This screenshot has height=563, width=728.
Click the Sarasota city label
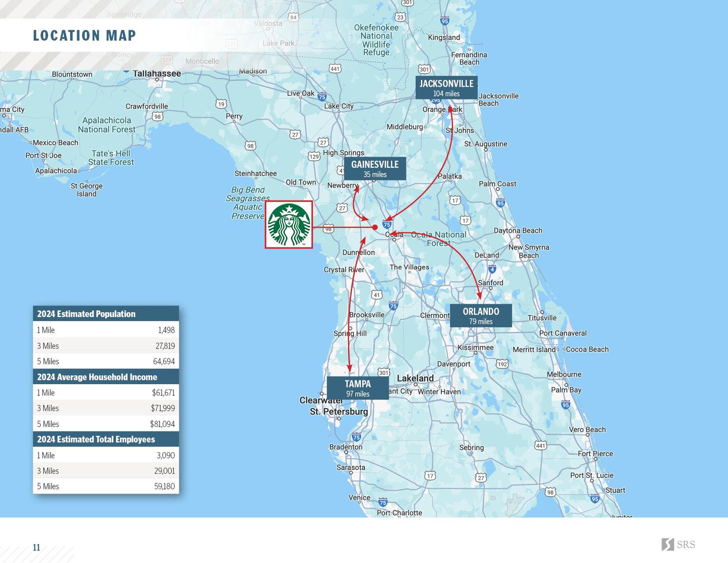[x=351, y=467]
